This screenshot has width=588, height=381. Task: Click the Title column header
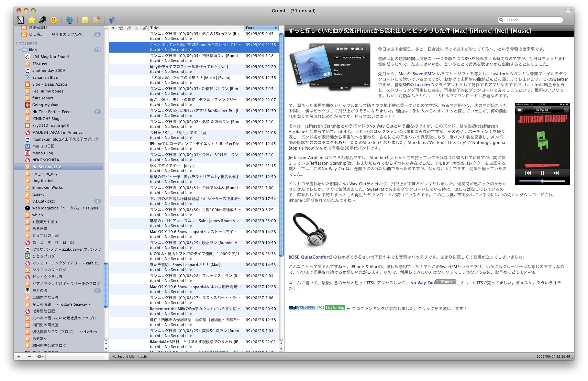pos(197,28)
